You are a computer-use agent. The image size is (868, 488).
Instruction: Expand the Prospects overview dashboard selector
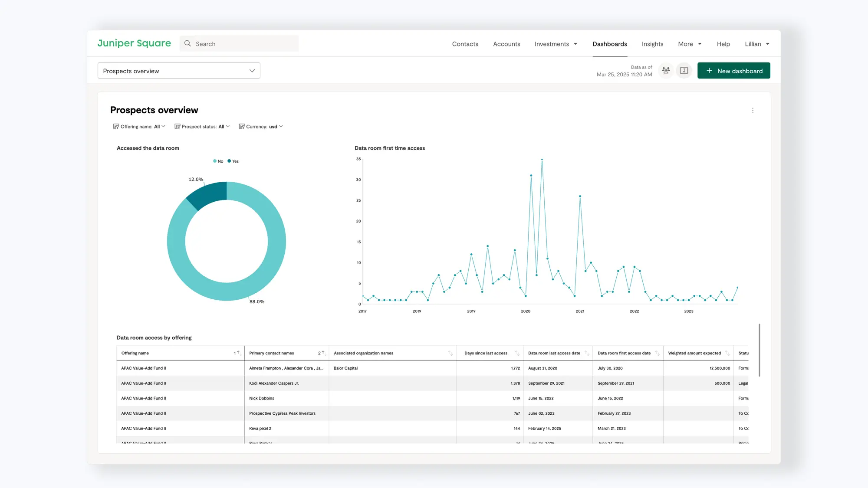tap(179, 71)
